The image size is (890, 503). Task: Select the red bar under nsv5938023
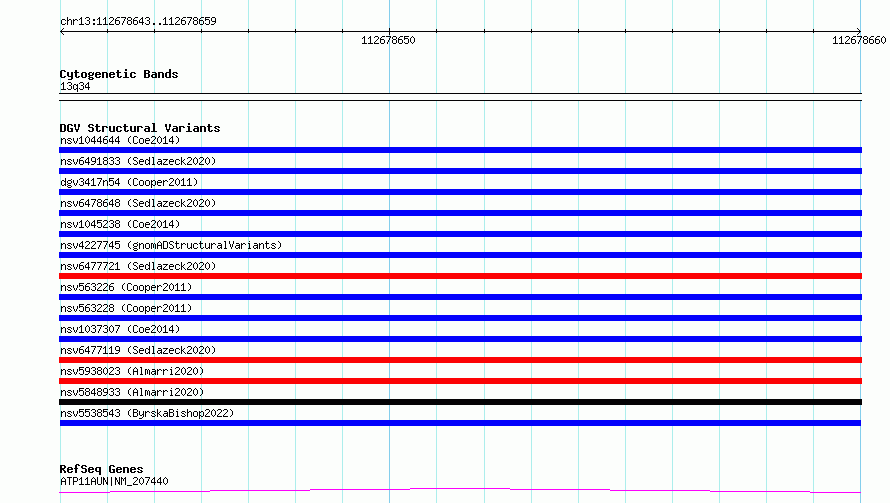pos(460,381)
